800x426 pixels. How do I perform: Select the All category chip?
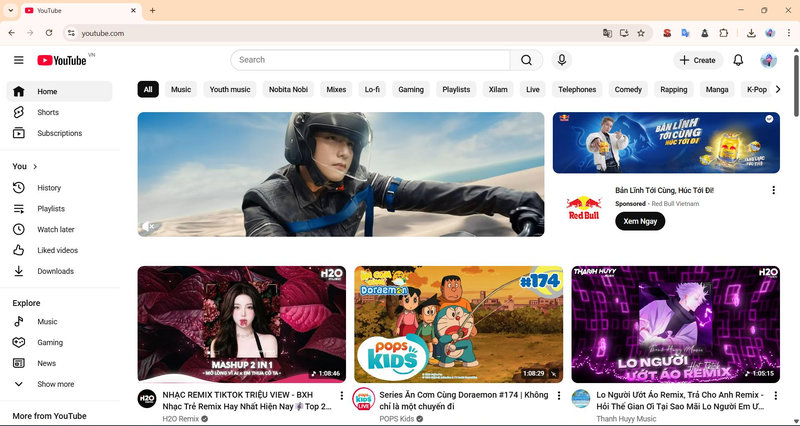[x=148, y=89]
